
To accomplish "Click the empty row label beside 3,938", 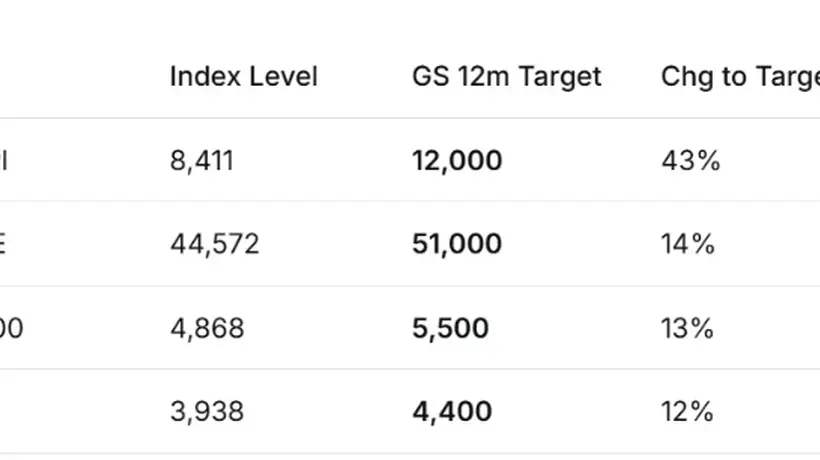I will point(78,411).
